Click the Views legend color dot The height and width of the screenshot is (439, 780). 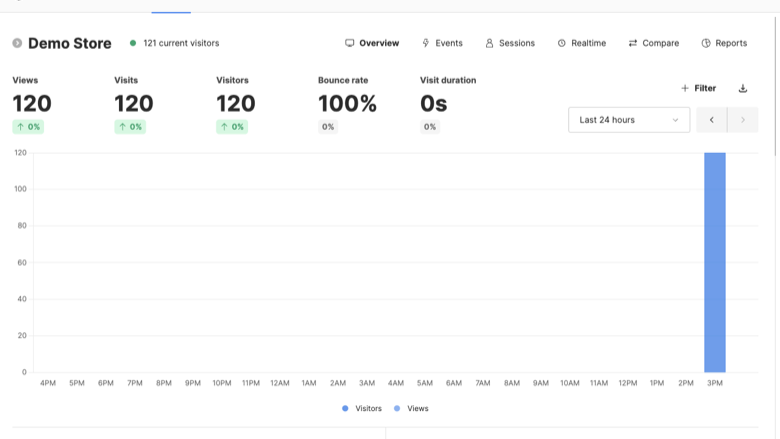tap(397, 408)
